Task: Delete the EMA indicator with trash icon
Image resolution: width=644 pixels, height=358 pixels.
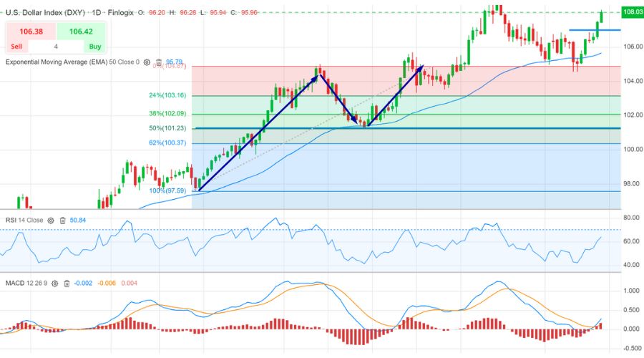Action: coord(158,63)
